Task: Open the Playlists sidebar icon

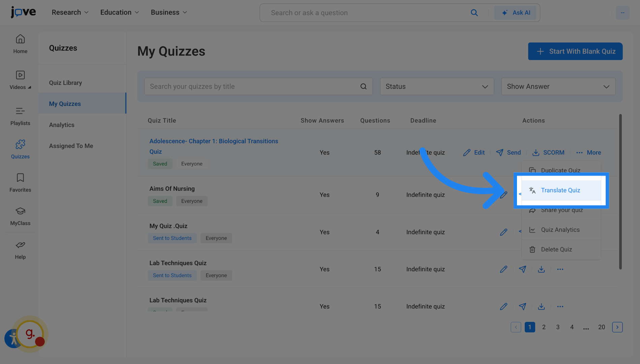Action: [x=20, y=116]
